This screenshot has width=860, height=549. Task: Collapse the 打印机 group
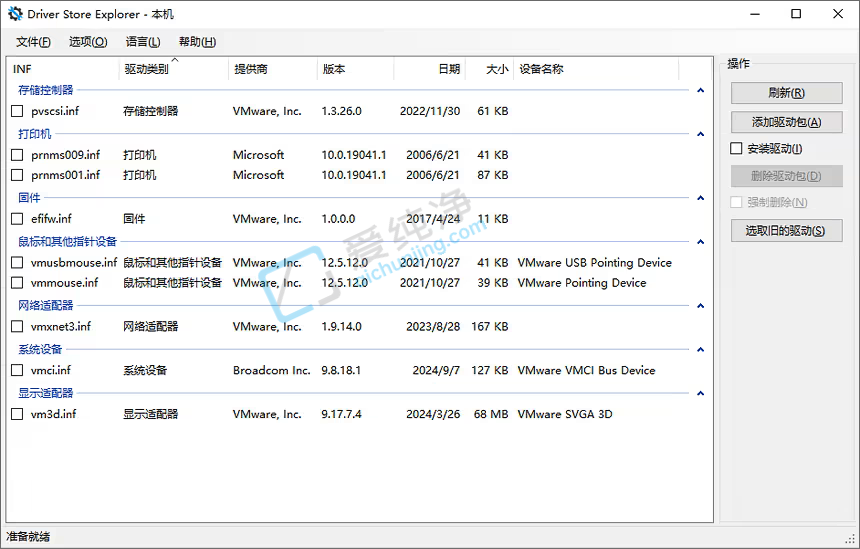[x=700, y=134]
